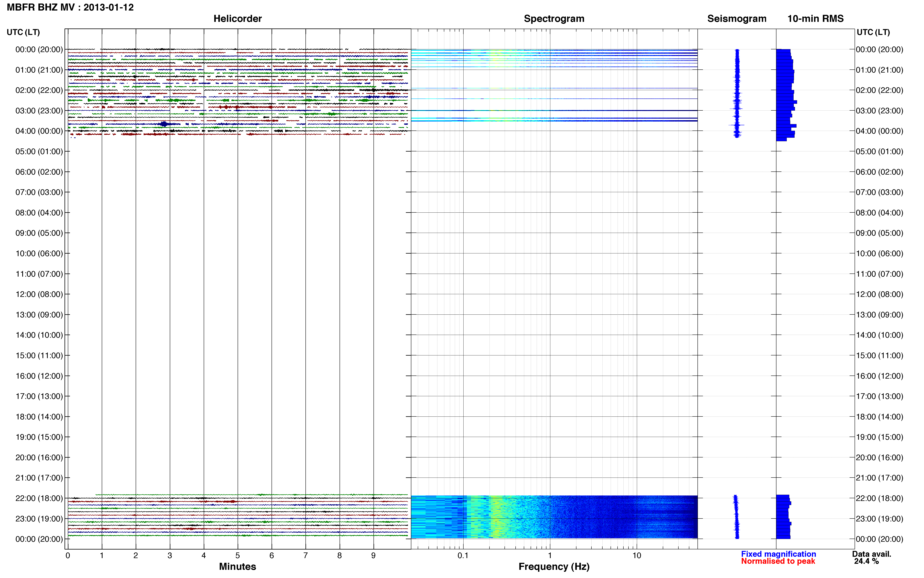Click the early-morning seismogram trace column

pyautogui.click(x=737, y=93)
